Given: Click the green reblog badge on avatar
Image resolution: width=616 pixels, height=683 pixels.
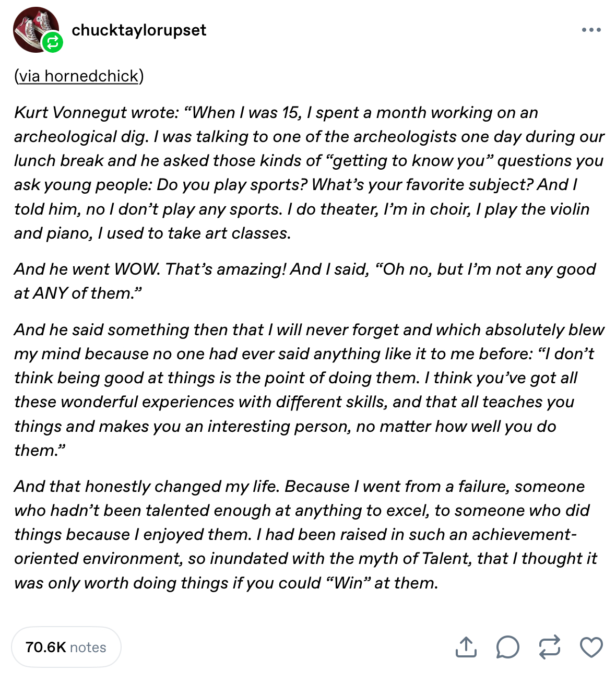Looking at the screenshot, I should [x=52, y=42].
